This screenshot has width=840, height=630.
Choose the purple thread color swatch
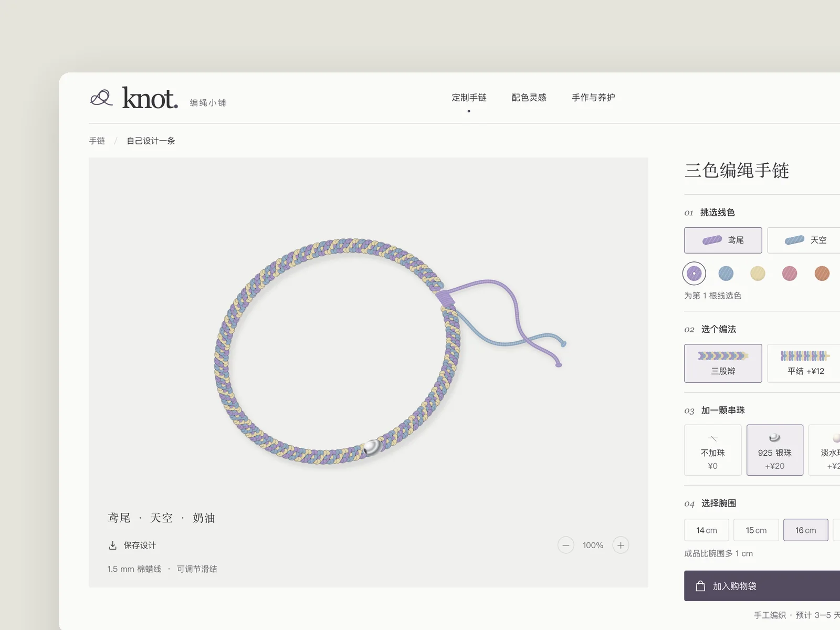(x=694, y=274)
